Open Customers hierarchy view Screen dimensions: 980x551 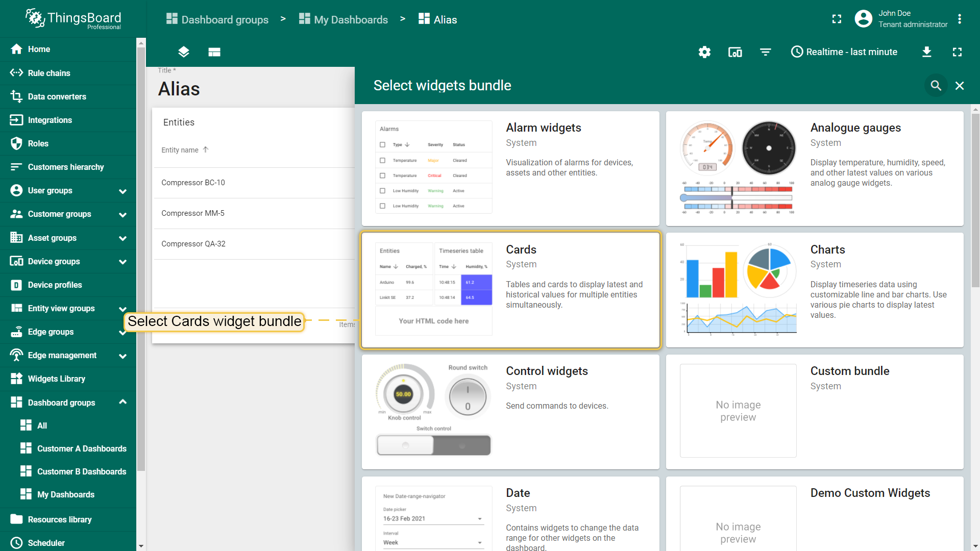coord(68,167)
